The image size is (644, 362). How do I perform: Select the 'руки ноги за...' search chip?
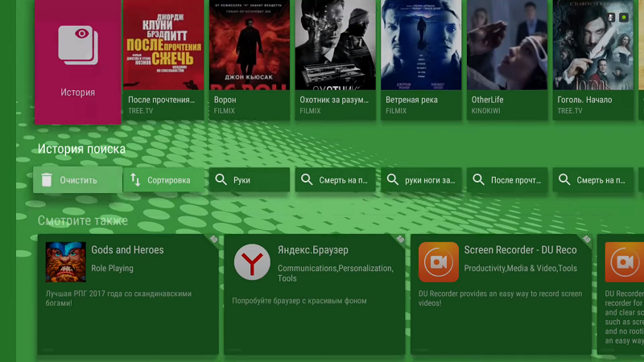coord(421,180)
